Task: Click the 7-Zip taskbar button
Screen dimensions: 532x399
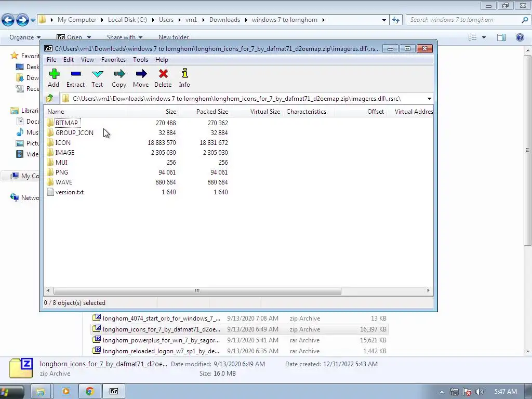Action: [114, 392]
